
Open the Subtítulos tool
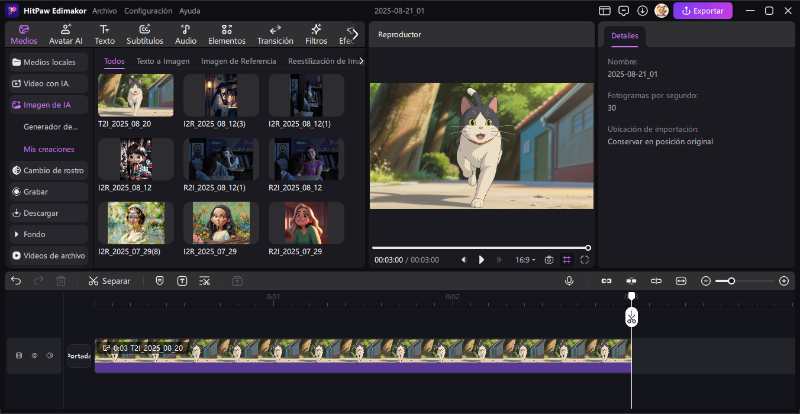(145, 35)
